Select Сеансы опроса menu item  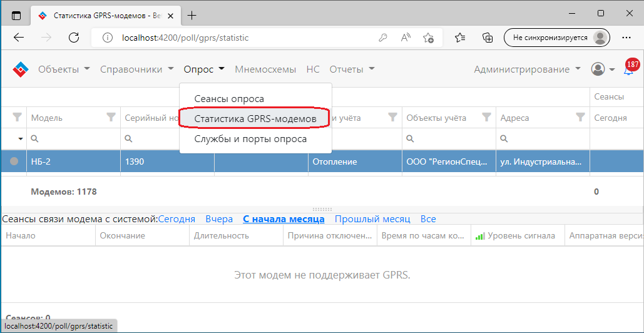click(229, 99)
